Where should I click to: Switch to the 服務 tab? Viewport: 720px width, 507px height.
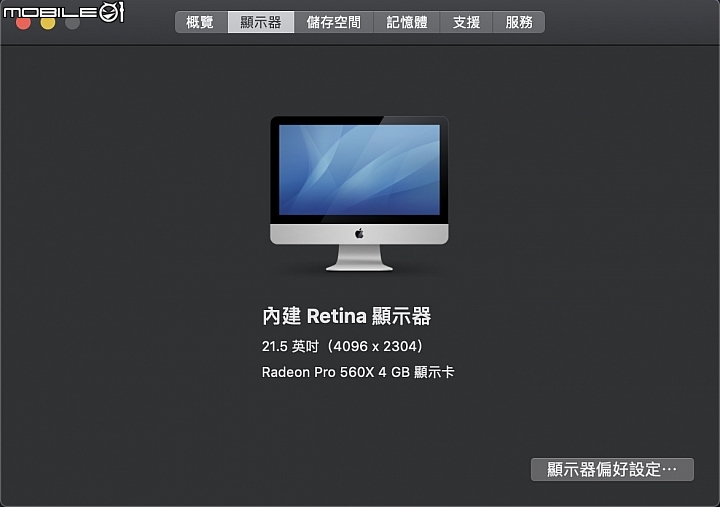519,22
